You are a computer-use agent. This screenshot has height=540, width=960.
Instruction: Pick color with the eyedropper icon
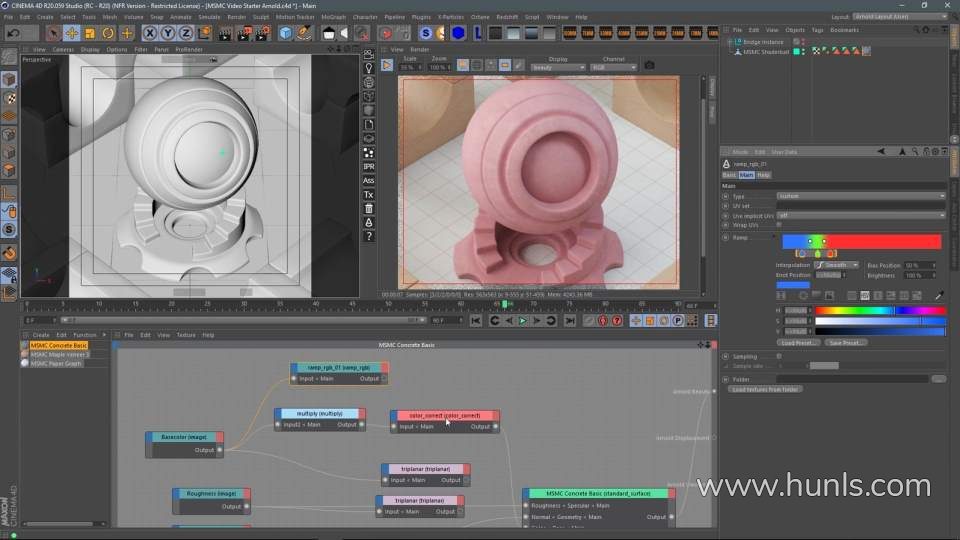pos(939,296)
